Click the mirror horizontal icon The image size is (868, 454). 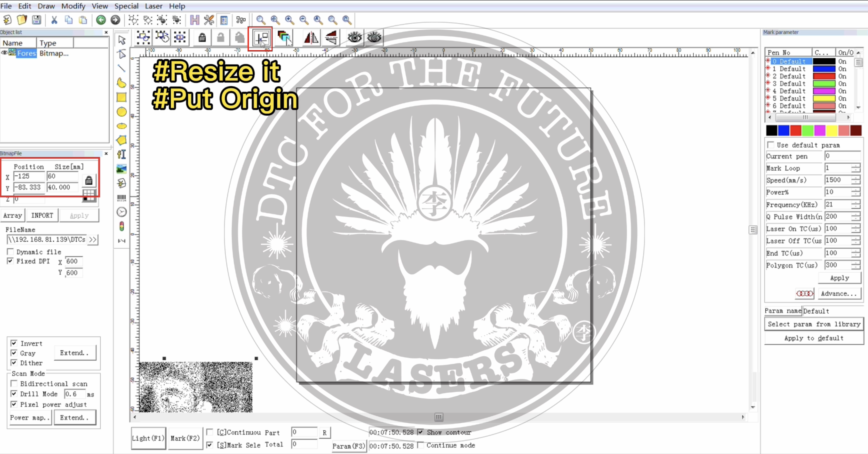coord(311,38)
